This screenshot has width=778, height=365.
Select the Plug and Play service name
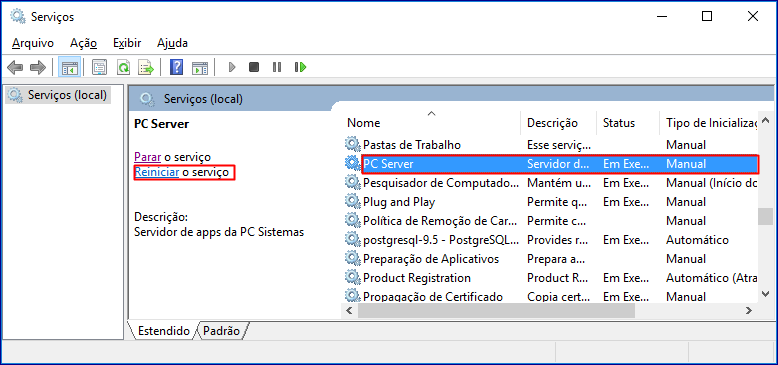click(399, 202)
